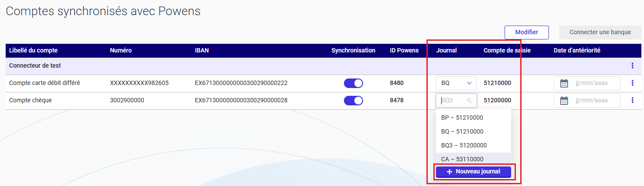Click the date field for Compte carte débit différé

pos(587,83)
